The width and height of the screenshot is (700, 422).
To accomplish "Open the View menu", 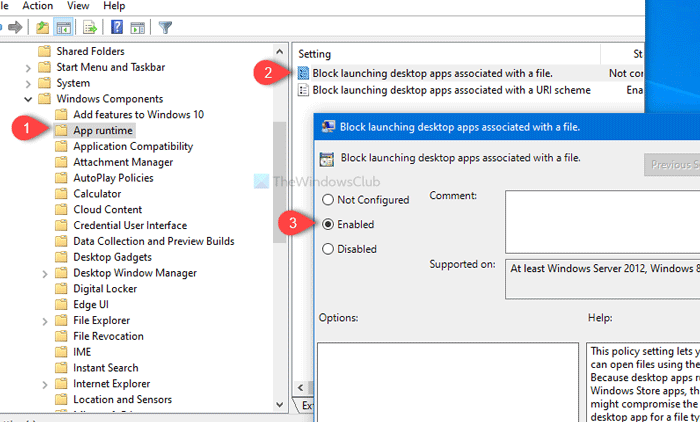I will point(78,6).
